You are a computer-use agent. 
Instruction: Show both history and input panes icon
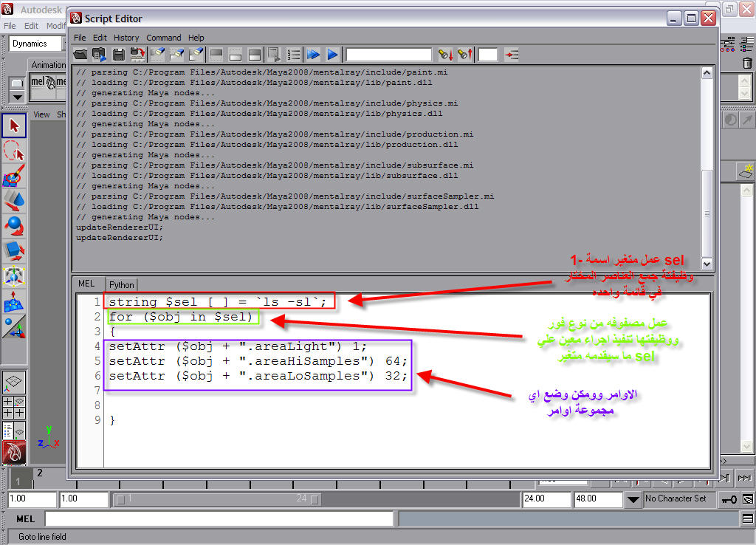pos(255,55)
